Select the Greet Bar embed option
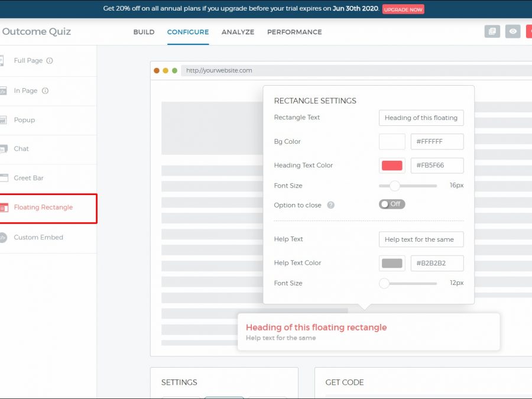 (28, 178)
